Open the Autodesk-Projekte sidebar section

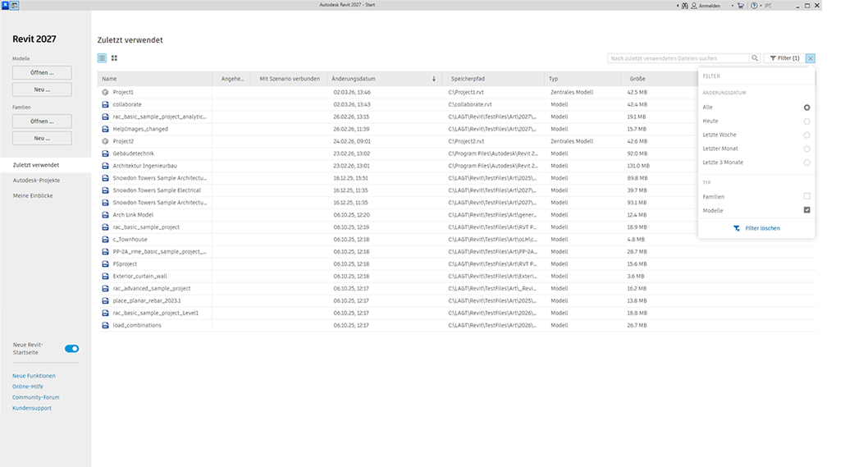(37, 181)
